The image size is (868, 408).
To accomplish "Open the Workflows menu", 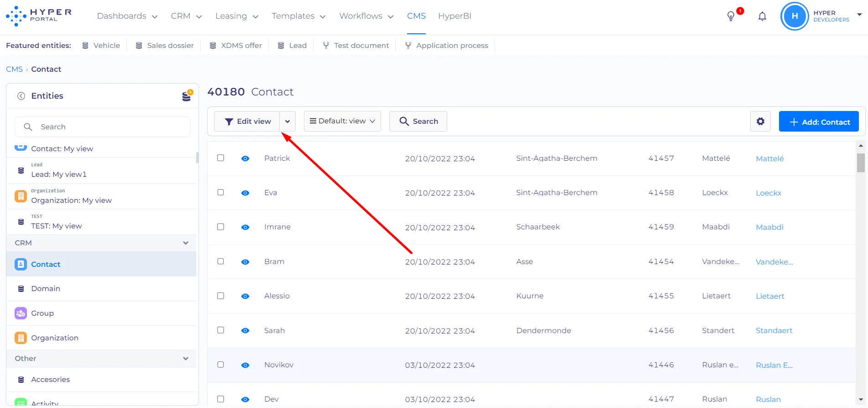I will [x=366, y=16].
